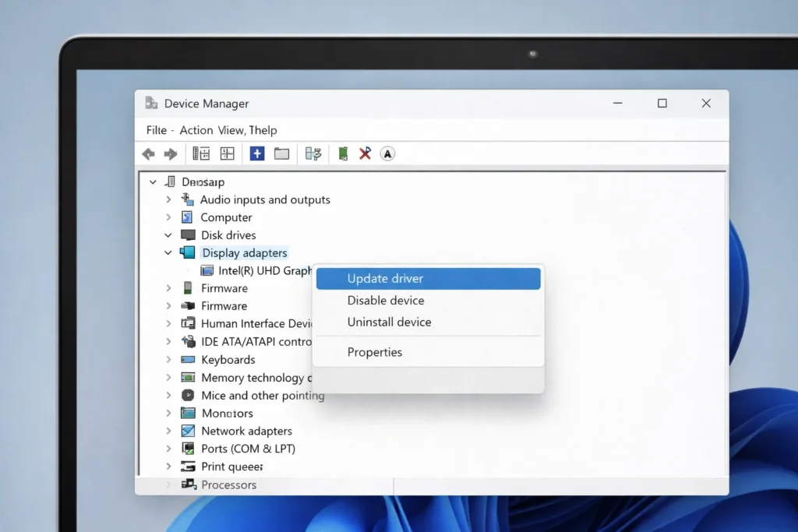Expand the Audio inputs and outputs node
Viewport: 798px width, 532px height.
(168, 200)
